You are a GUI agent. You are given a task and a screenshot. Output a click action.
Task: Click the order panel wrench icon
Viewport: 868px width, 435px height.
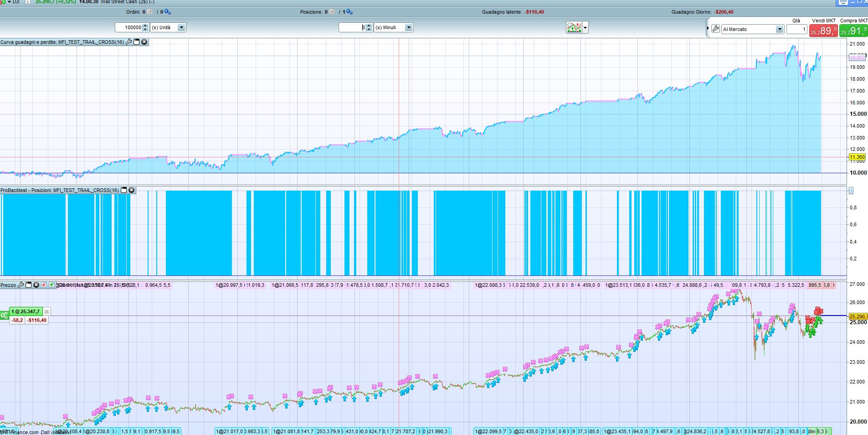715,29
